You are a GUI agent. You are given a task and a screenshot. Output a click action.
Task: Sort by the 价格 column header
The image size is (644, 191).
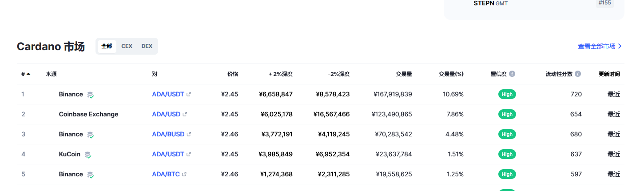point(232,74)
